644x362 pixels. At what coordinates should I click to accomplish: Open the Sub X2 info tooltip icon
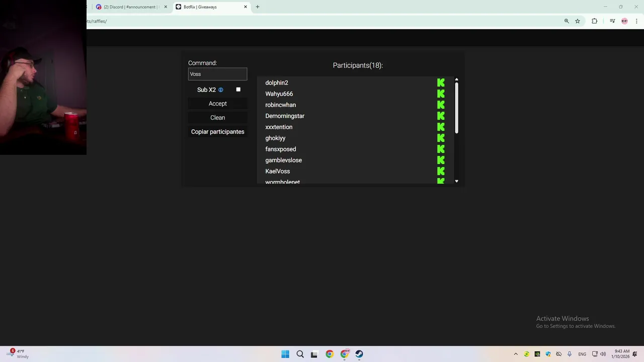pos(220,89)
